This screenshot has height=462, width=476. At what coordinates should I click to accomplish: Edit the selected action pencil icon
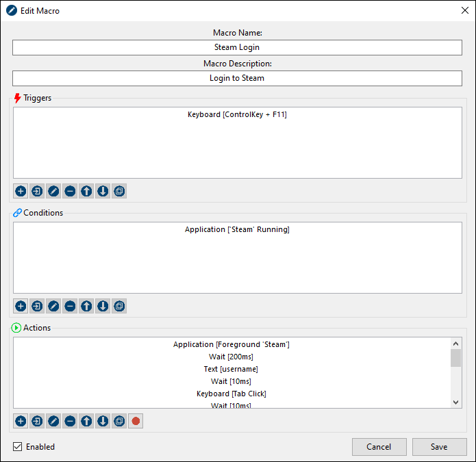pos(53,421)
